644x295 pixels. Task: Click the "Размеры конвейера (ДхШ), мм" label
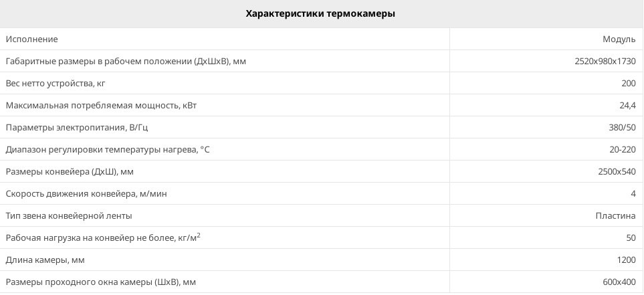tap(70, 172)
